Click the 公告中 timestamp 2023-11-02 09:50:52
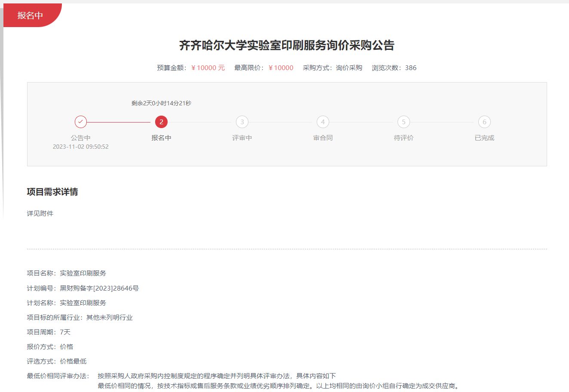This screenshot has width=569, height=392. tap(81, 147)
